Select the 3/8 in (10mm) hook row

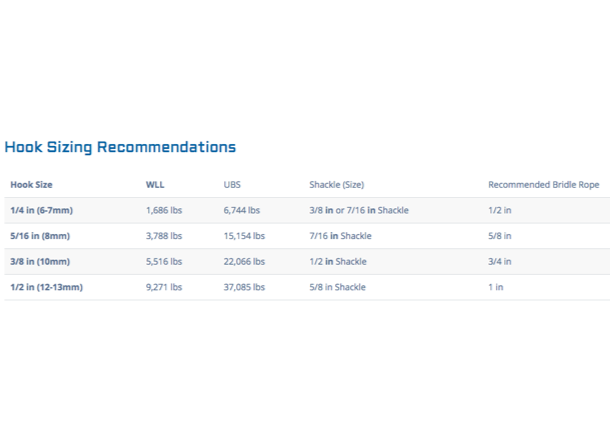(307, 262)
